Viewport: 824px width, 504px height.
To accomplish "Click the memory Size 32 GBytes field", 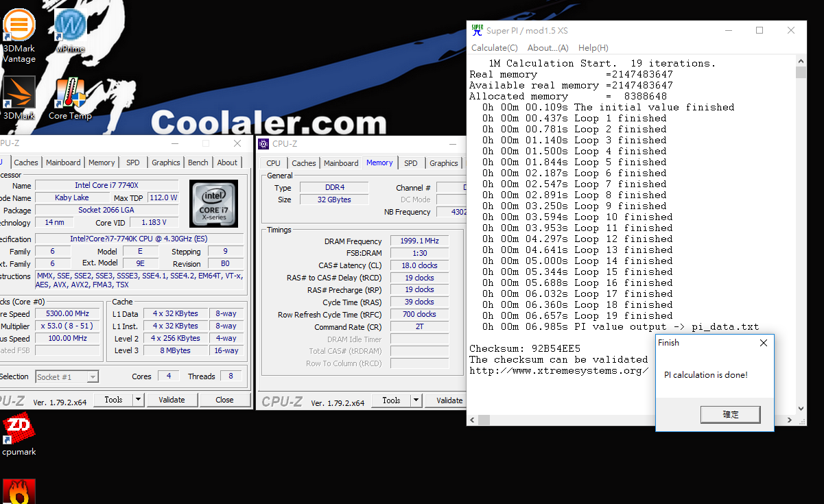I will click(334, 200).
